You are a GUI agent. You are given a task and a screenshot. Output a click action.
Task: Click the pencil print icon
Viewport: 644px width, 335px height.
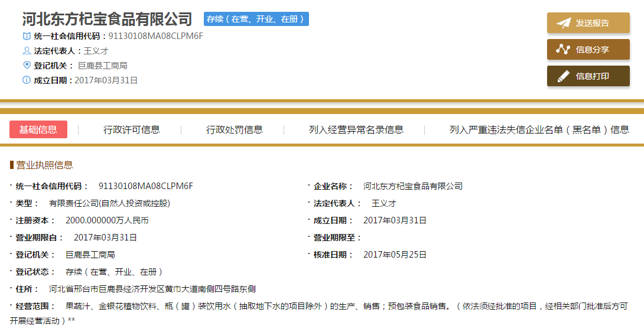coord(564,76)
